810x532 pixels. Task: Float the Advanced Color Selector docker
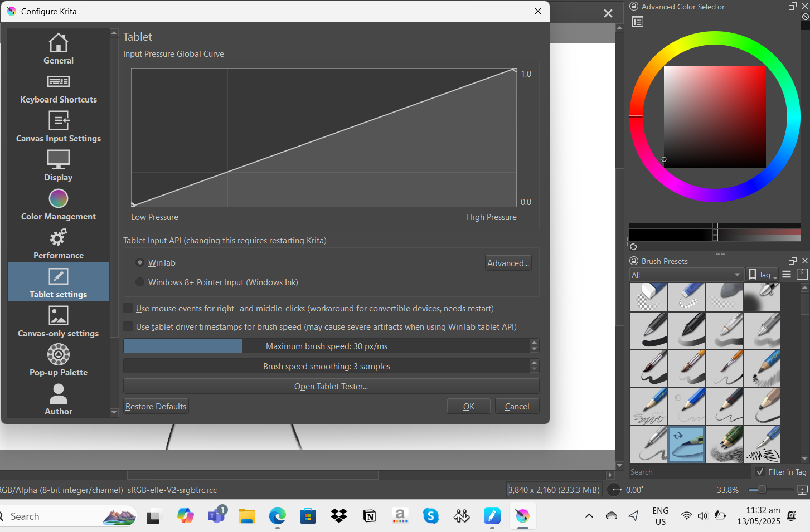point(793,6)
